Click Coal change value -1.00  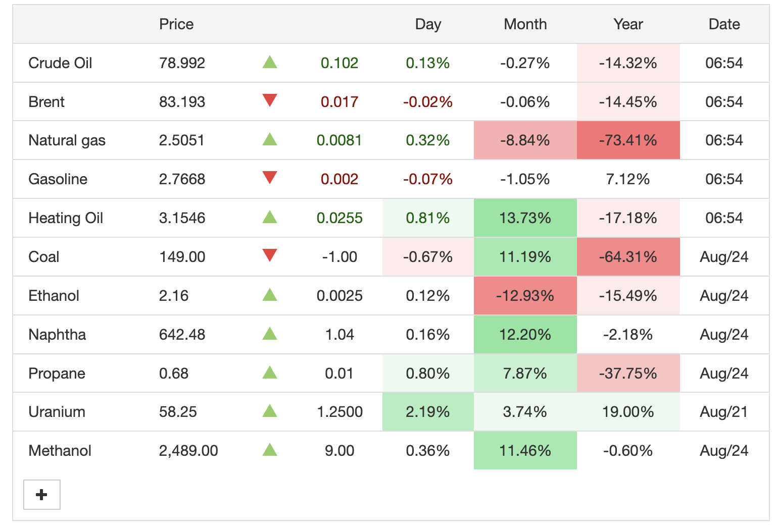click(340, 257)
